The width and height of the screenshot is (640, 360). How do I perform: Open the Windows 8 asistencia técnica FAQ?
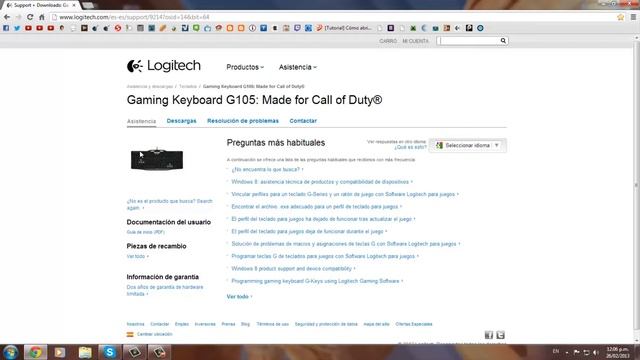click(322, 182)
